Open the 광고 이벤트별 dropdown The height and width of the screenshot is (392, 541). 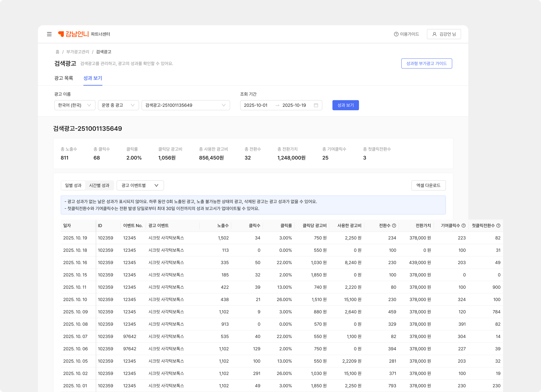[140, 185]
